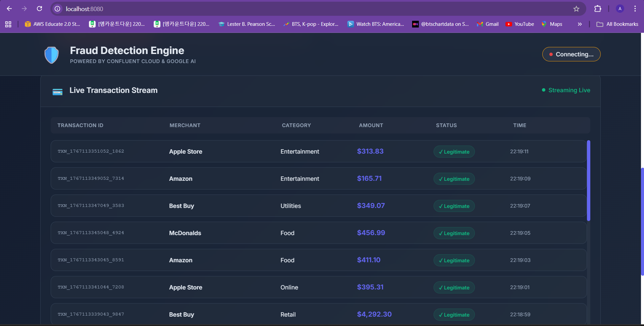Show more bookmarks with the chevron
This screenshot has height=326, width=644.
click(580, 24)
